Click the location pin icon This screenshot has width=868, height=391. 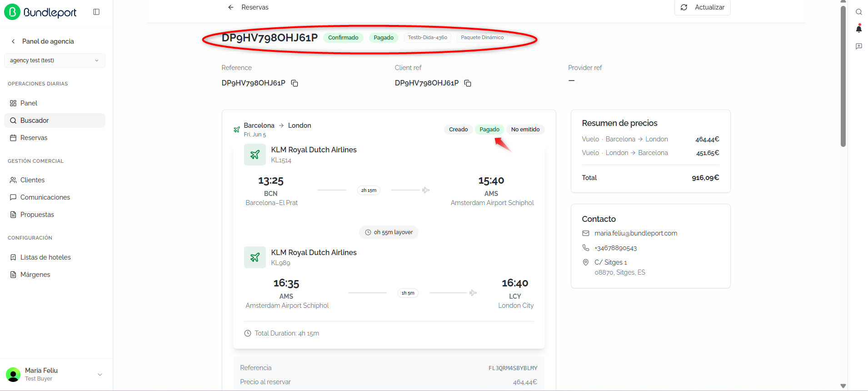(586, 262)
